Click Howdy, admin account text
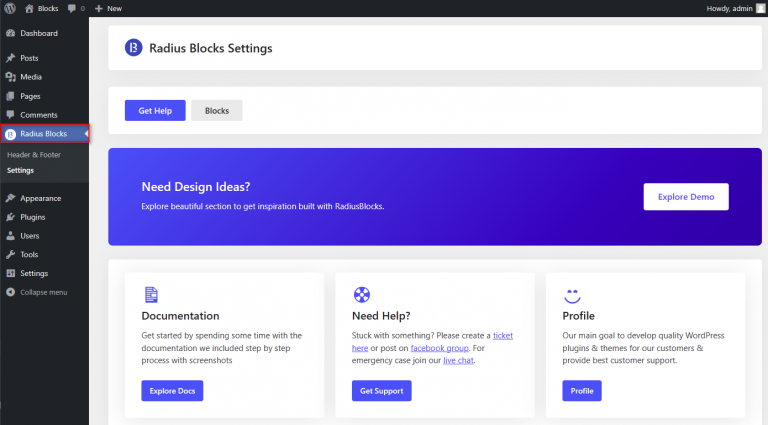The width and height of the screenshot is (768, 425). click(729, 8)
